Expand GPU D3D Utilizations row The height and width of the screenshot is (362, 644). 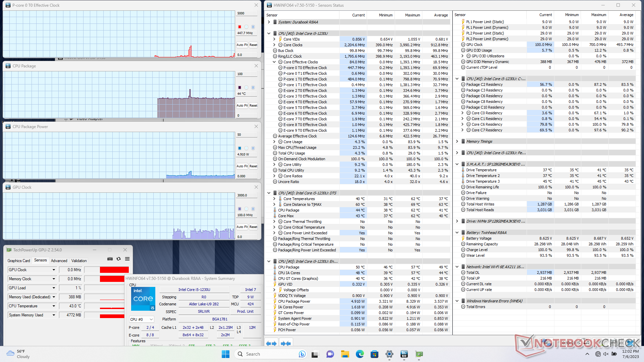[462, 56]
